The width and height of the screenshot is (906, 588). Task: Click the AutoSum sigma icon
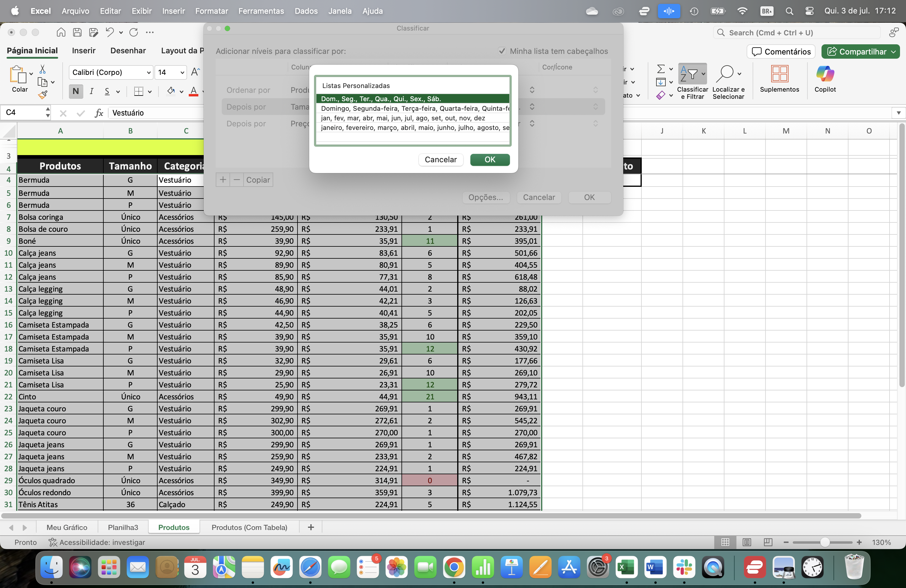pyautogui.click(x=661, y=69)
